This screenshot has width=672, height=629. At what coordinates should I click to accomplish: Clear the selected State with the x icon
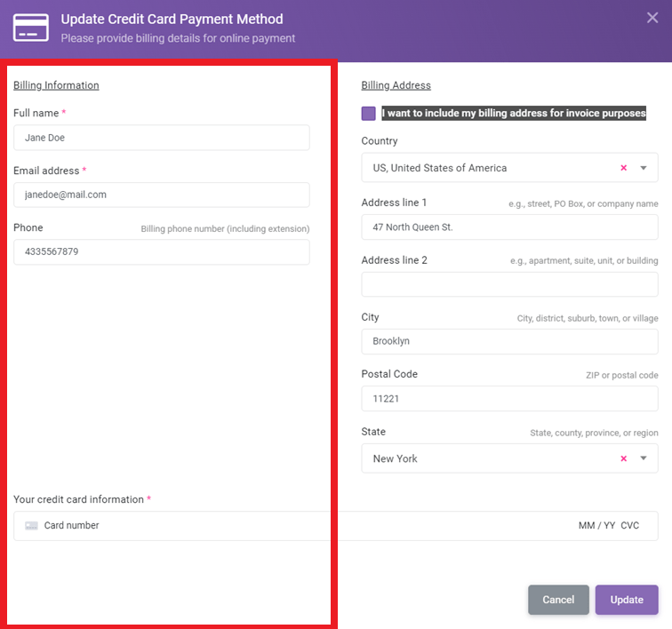pyautogui.click(x=623, y=458)
